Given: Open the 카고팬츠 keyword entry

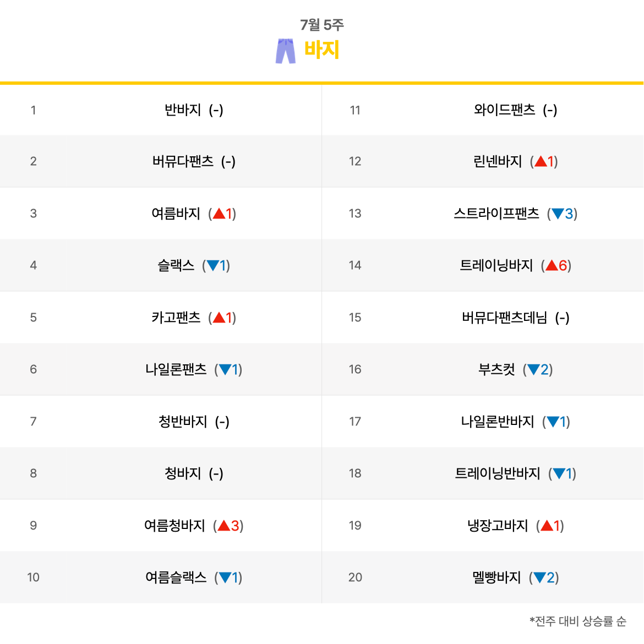Looking at the screenshot, I should 176,318.
